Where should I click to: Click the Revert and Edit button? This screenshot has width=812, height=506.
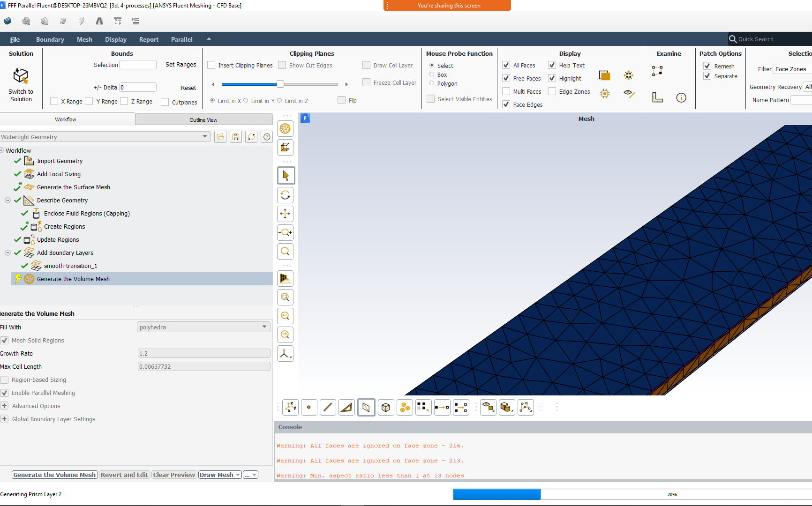coord(124,475)
